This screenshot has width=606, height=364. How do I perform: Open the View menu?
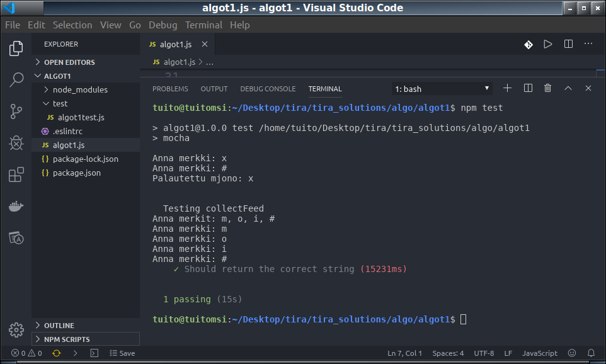pyautogui.click(x=110, y=25)
